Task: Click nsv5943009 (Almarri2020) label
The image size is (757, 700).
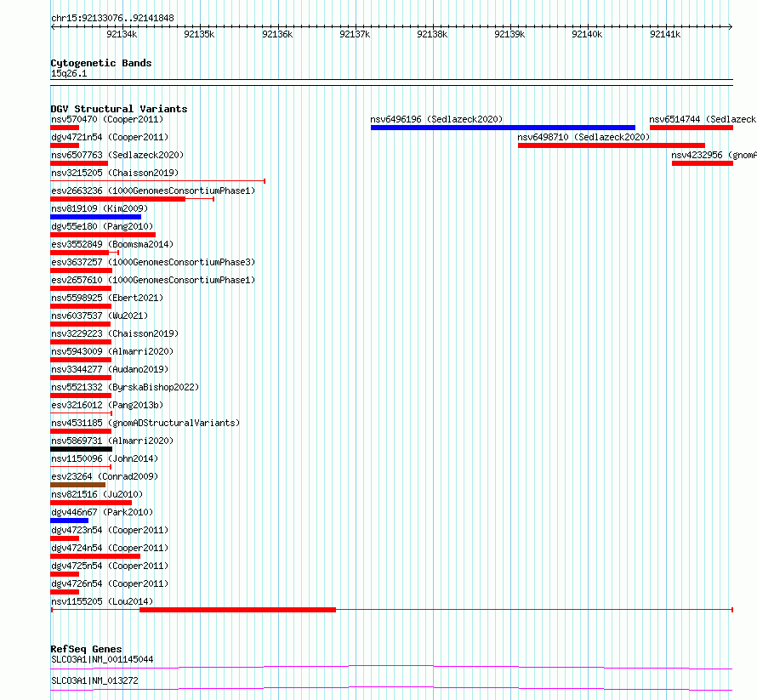Action: pyautogui.click(x=112, y=351)
